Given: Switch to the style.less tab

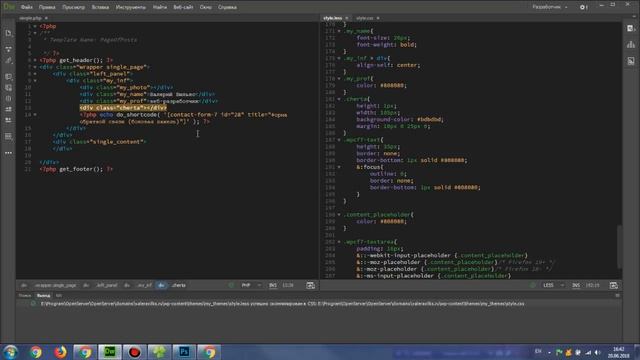Looking at the screenshot, I should coord(333,18).
